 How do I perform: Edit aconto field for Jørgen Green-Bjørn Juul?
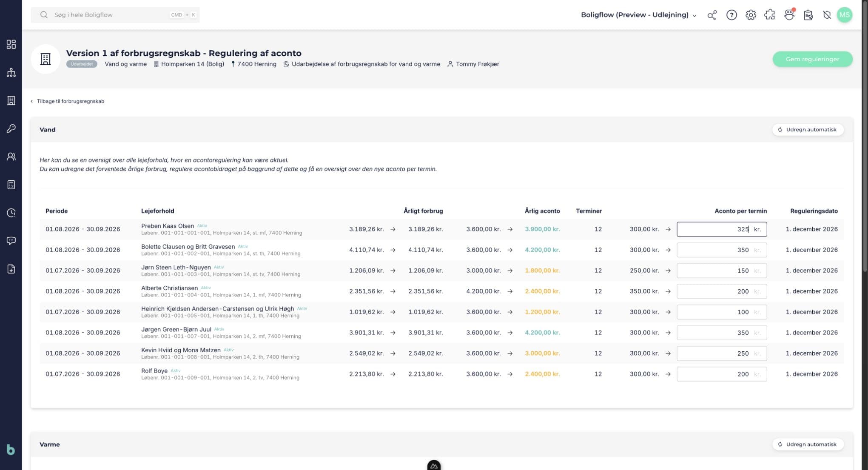(722, 333)
